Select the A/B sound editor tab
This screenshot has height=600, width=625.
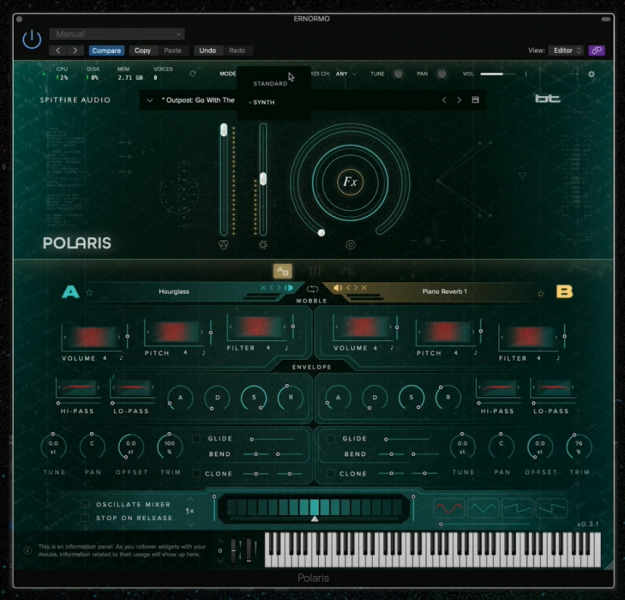(283, 271)
